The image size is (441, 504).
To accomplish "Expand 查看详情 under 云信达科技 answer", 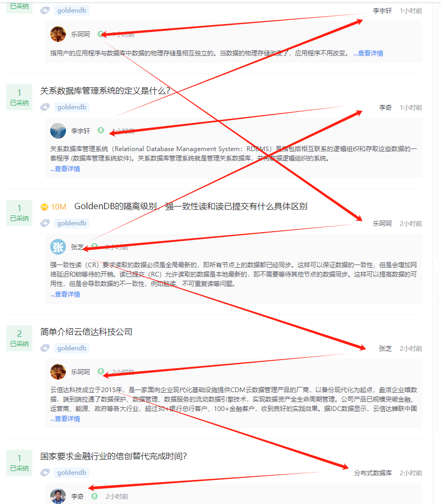I will pos(65,418).
